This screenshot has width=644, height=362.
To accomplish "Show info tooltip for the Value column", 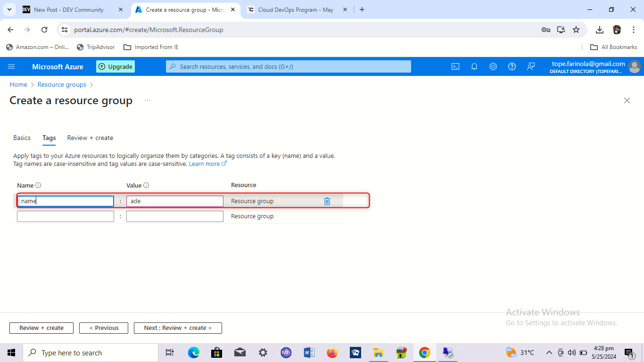I will point(146,186).
